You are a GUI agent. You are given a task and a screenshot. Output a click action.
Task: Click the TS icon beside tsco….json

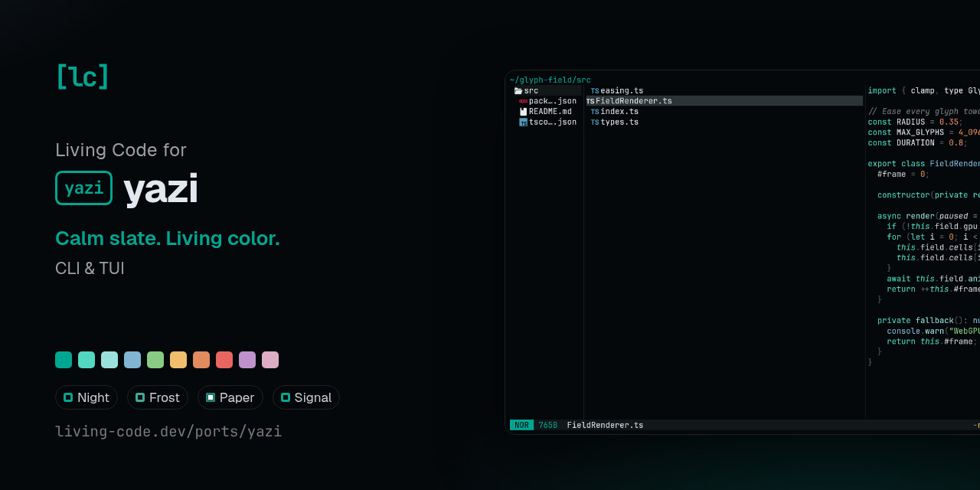[x=523, y=122]
